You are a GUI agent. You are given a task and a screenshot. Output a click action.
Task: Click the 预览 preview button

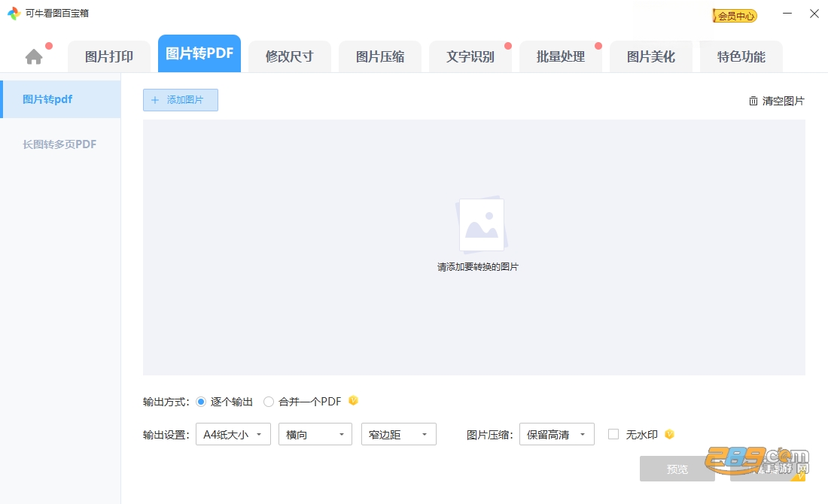tap(677, 469)
